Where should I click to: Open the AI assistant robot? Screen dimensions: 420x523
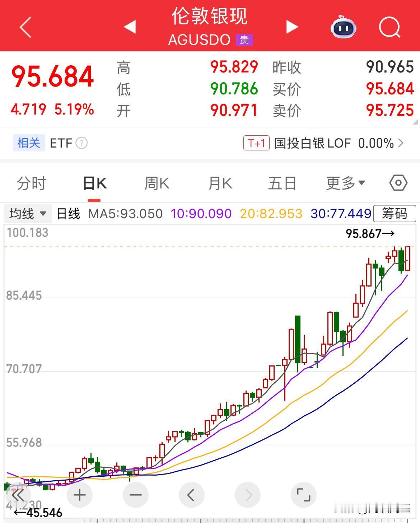point(343,27)
